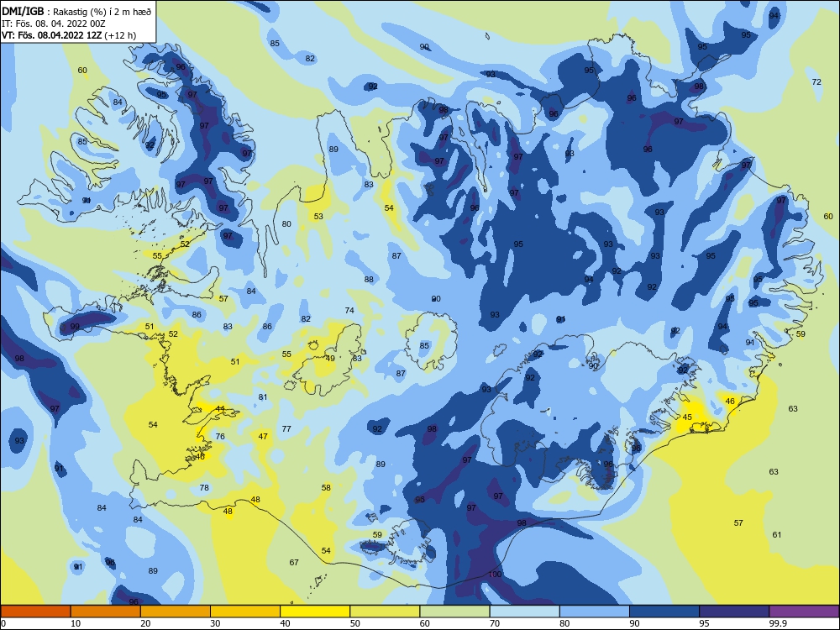Image resolution: width=840 pixels, height=630 pixels.
Task: Click the '76' humidity value on the map
Action: point(220,437)
